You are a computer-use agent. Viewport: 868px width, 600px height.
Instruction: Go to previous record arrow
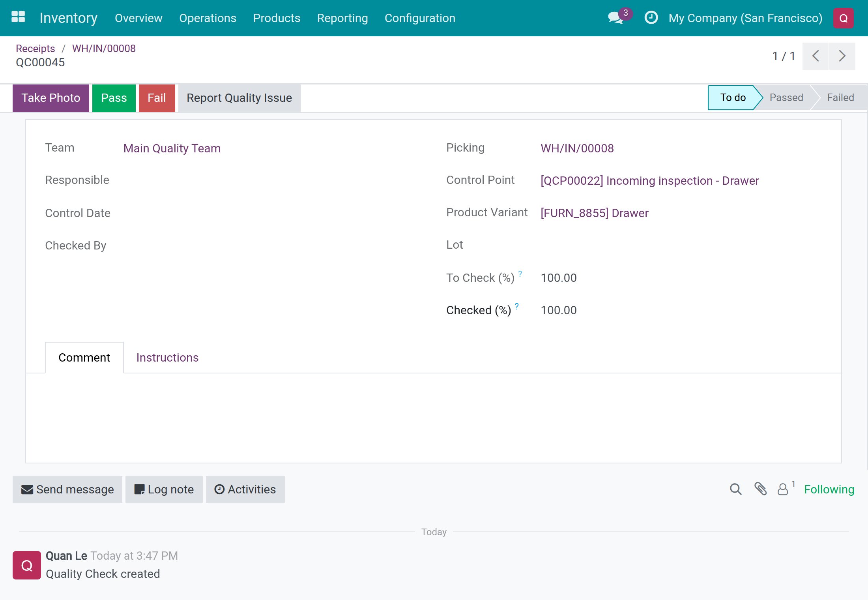coord(816,56)
